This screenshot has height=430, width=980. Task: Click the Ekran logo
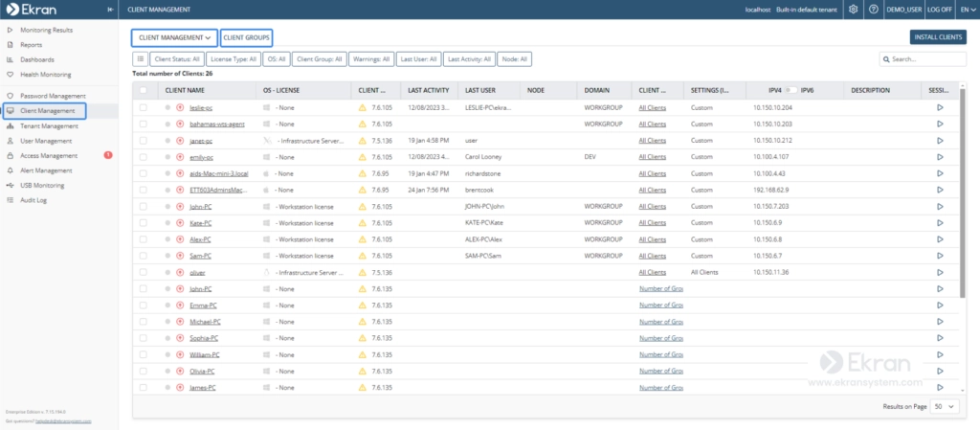(x=30, y=10)
